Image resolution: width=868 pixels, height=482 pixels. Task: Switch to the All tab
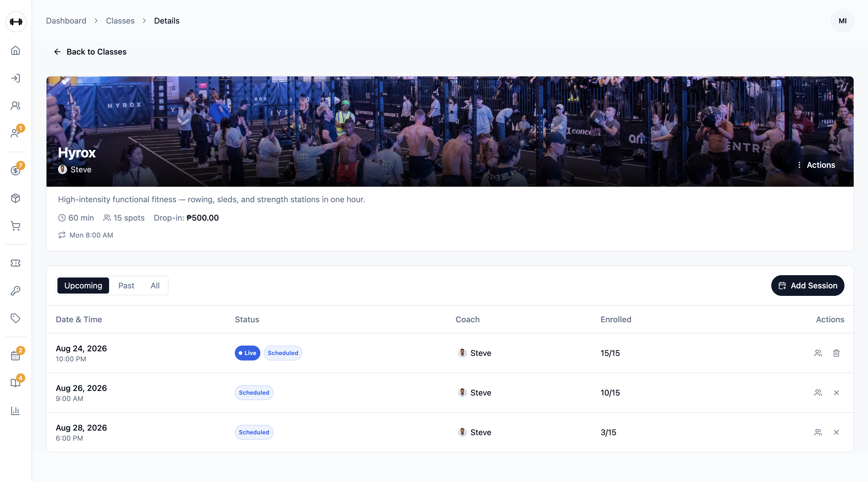pyautogui.click(x=155, y=286)
